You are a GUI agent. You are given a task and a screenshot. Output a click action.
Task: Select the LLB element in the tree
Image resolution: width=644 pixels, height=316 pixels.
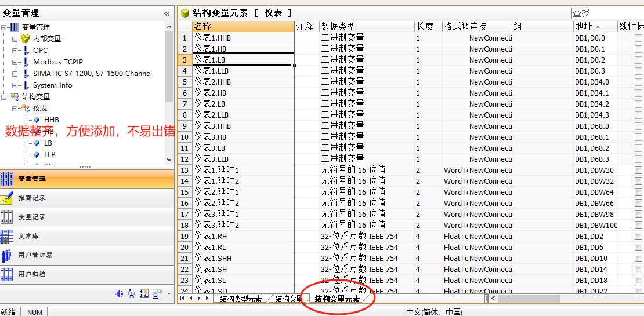coord(50,155)
